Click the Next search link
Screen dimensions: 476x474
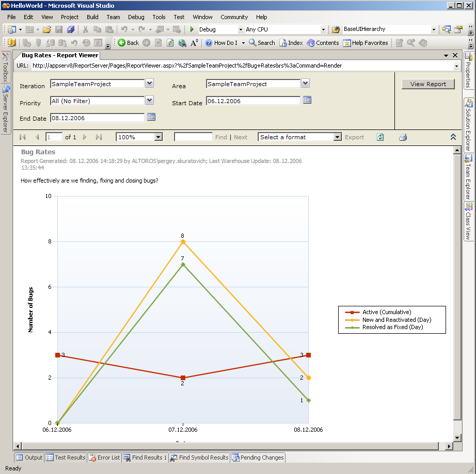click(241, 137)
